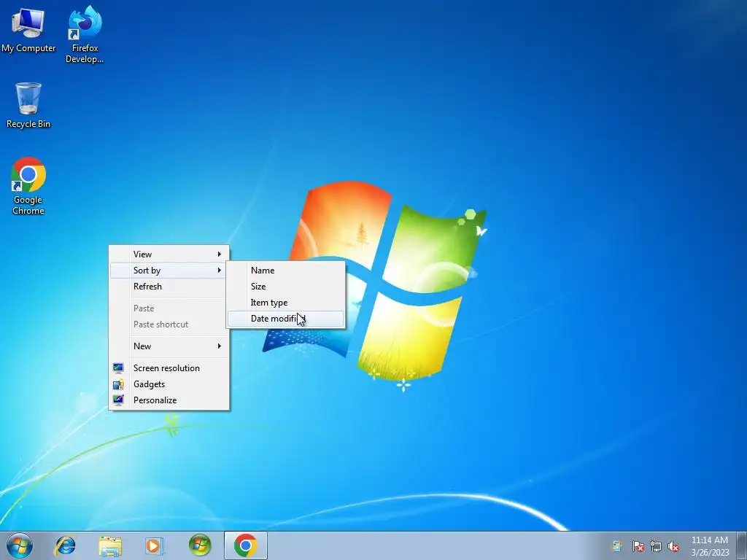Expand the View submenu arrow

(x=219, y=254)
